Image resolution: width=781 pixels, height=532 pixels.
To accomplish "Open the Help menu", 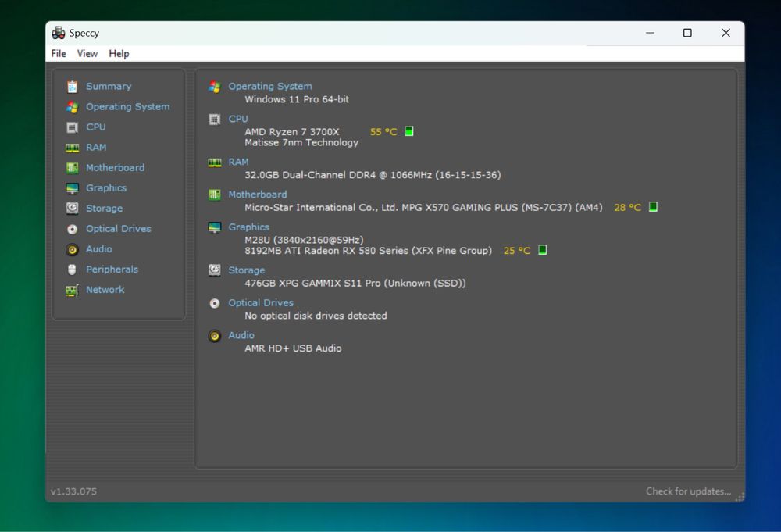I will pos(119,53).
